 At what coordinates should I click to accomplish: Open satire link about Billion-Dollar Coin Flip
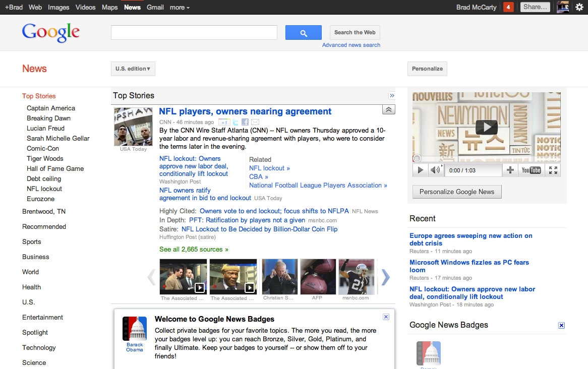pyautogui.click(x=260, y=229)
